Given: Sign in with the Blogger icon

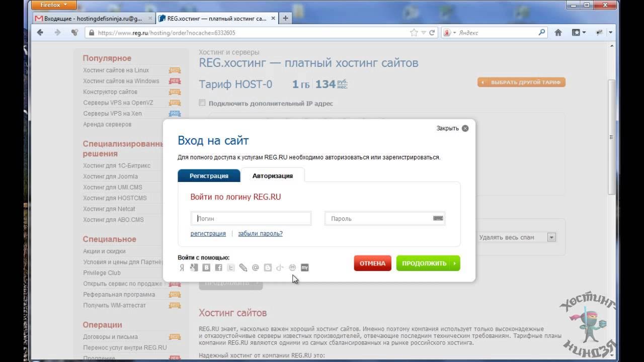Looking at the screenshot, I should point(268,267).
